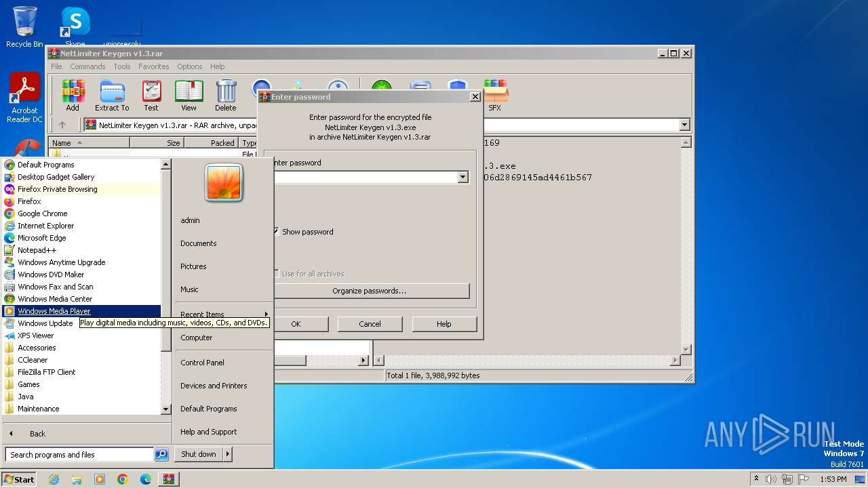The height and width of the screenshot is (488, 868).
Task: Expand the Games folder
Action: pyautogui.click(x=81, y=384)
